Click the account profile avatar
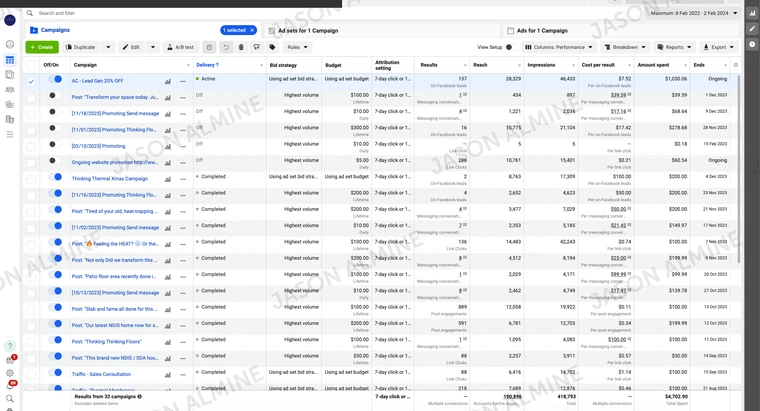 click(x=10, y=20)
